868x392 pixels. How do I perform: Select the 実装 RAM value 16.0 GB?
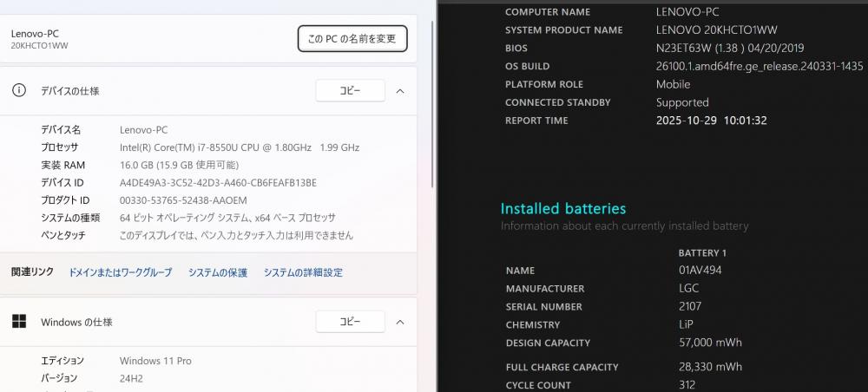pos(180,166)
